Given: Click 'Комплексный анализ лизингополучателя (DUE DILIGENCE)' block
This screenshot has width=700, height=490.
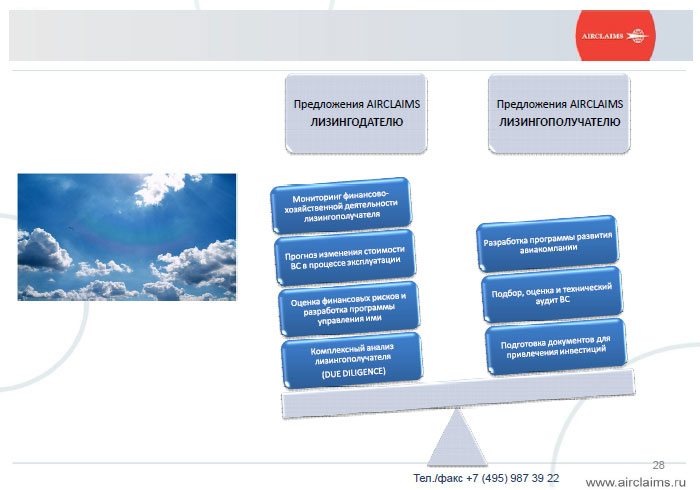Looking at the screenshot, I should click(x=352, y=360).
